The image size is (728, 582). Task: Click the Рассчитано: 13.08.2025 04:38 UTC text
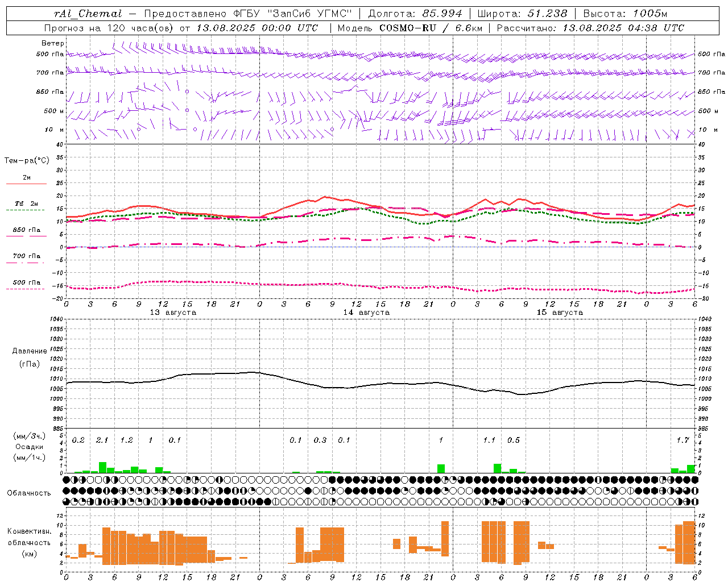pos(590,28)
